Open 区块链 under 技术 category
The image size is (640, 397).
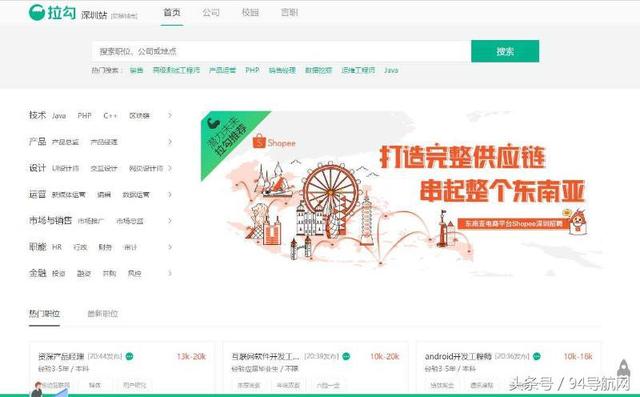(x=139, y=116)
